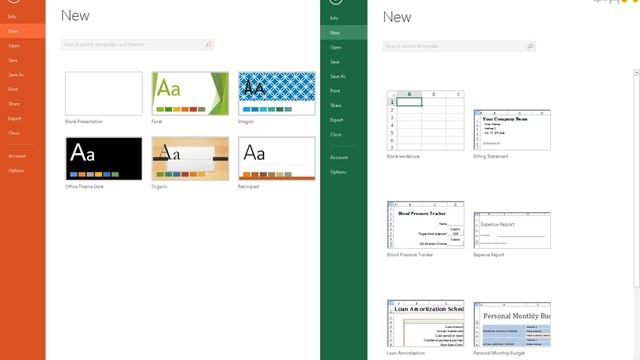Open Share in Excel sidebar
Screen dimensions: 640x360
[336, 105]
